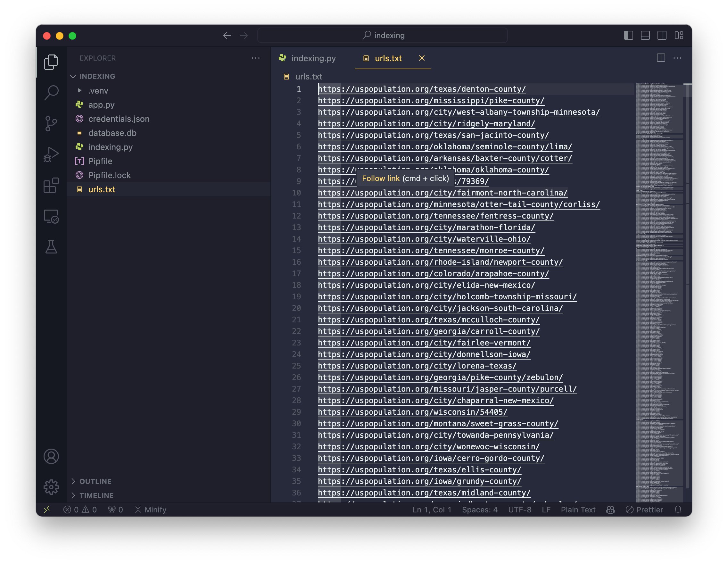728x564 pixels.
Task: Open the Copilot status icon
Action: click(x=610, y=510)
